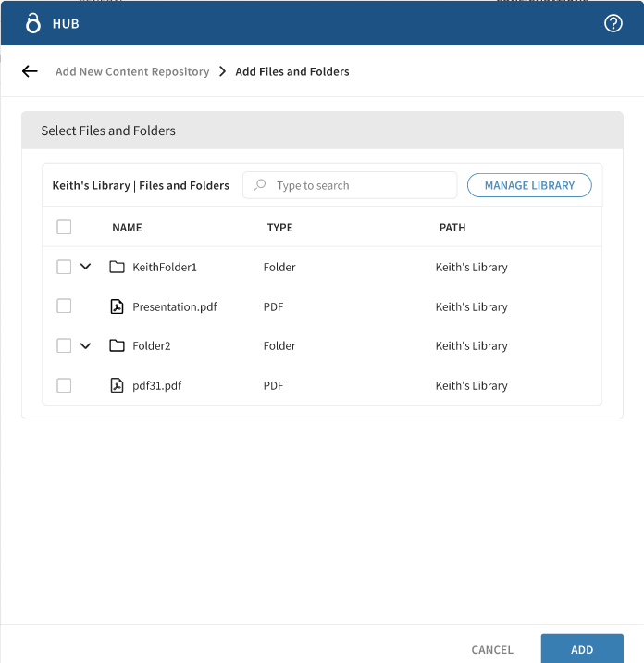Screen dimensions: 644x663
Task: Click the TYPE column header
Action: 279,228
